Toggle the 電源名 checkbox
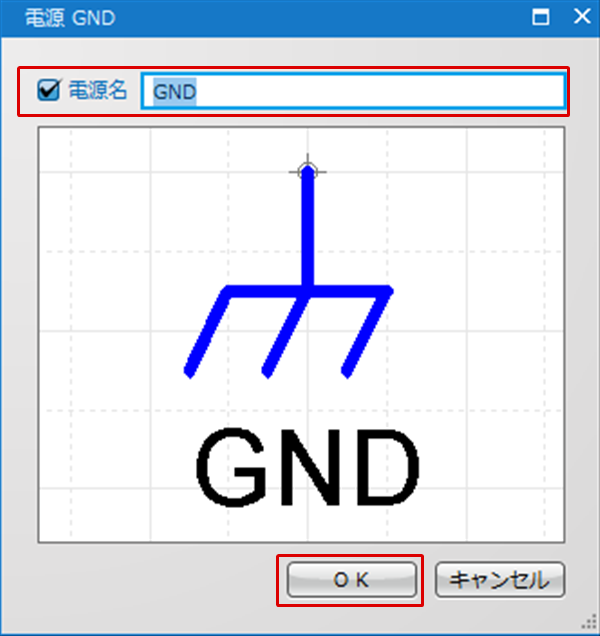This screenshot has width=600, height=636. [48, 90]
